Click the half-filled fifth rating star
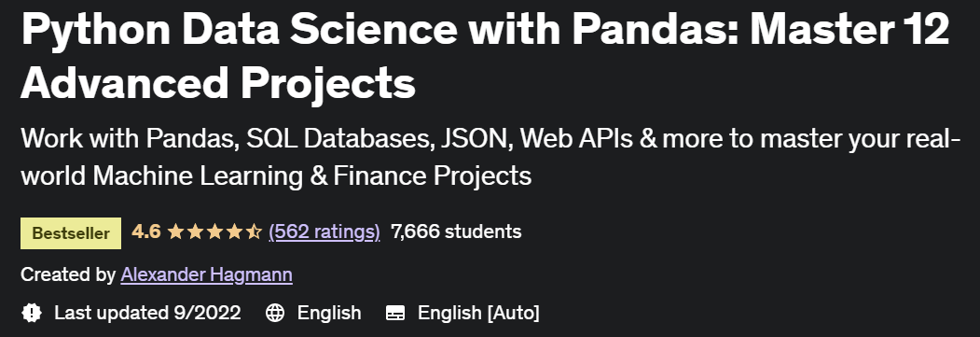980x337 pixels. pyautogui.click(x=253, y=232)
